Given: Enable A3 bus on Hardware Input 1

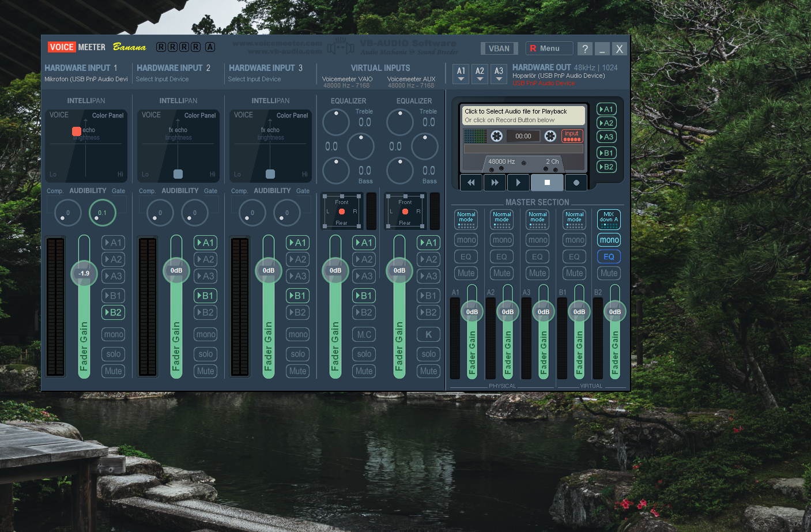Looking at the screenshot, I should [114, 276].
